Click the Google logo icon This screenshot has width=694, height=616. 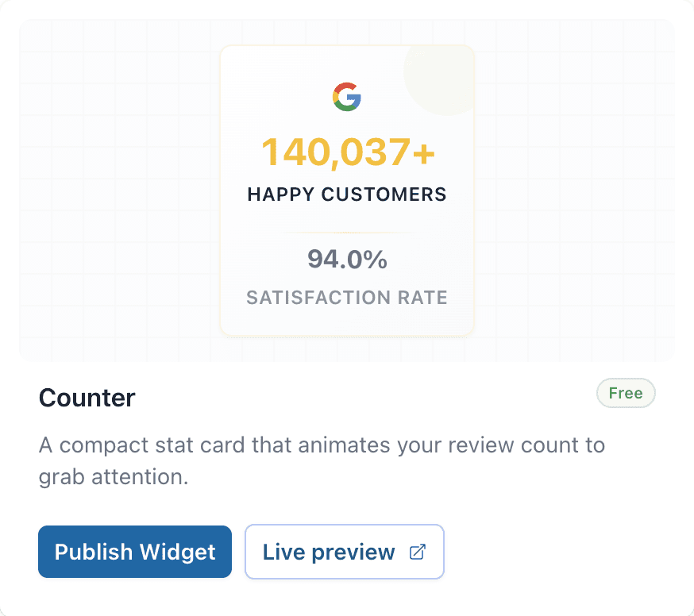point(347,97)
